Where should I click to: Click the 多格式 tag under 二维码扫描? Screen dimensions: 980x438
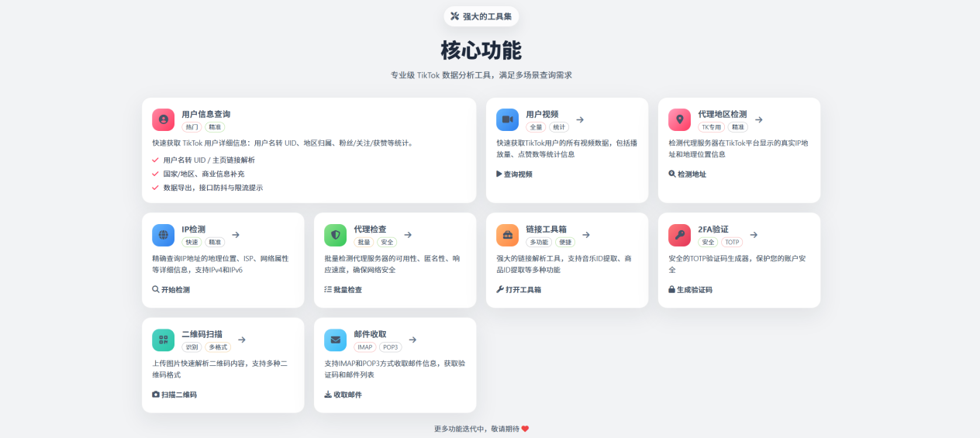218,347
